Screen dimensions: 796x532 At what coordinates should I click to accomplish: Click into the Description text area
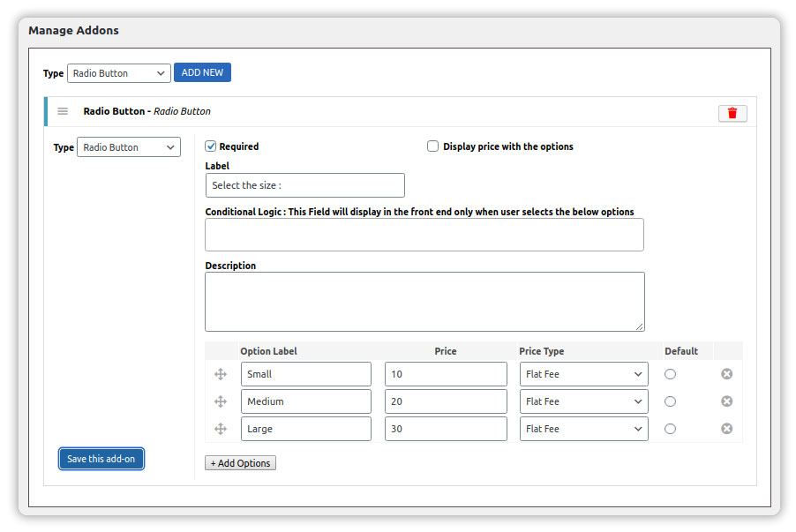[424, 301]
